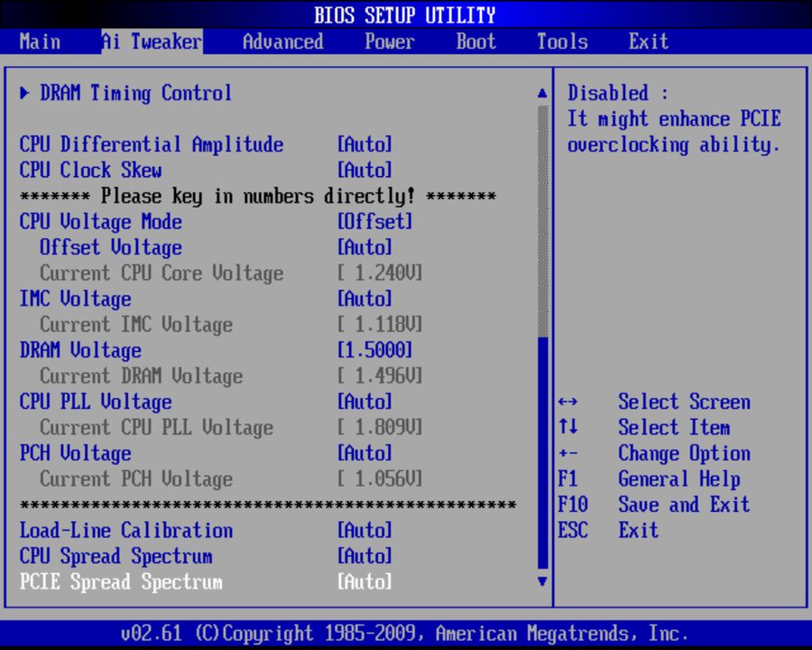This screenshot has height=650, width=812.
Task: Open the Tools tab
Action: pos(562,42)
